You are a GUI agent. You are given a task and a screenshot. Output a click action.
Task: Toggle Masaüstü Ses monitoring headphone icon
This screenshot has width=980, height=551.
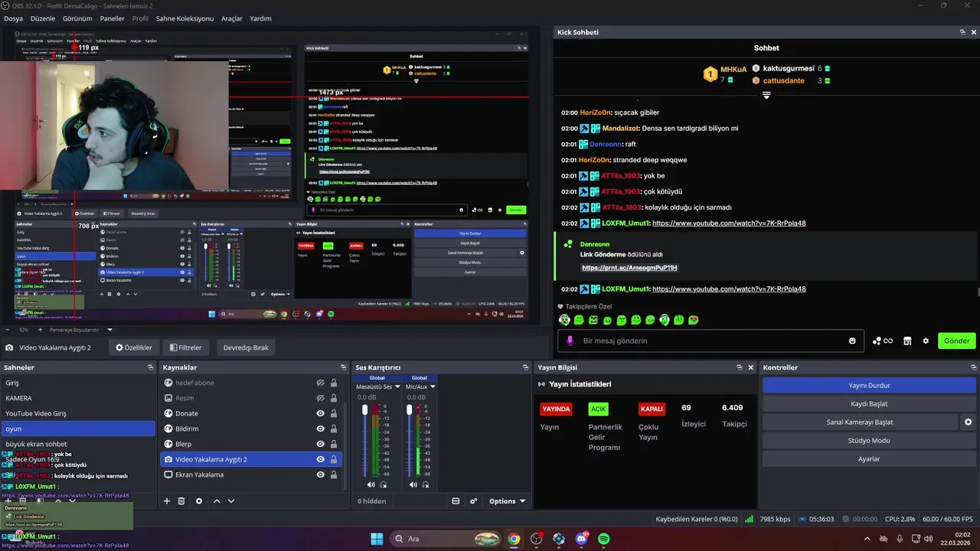click(384, 484)
